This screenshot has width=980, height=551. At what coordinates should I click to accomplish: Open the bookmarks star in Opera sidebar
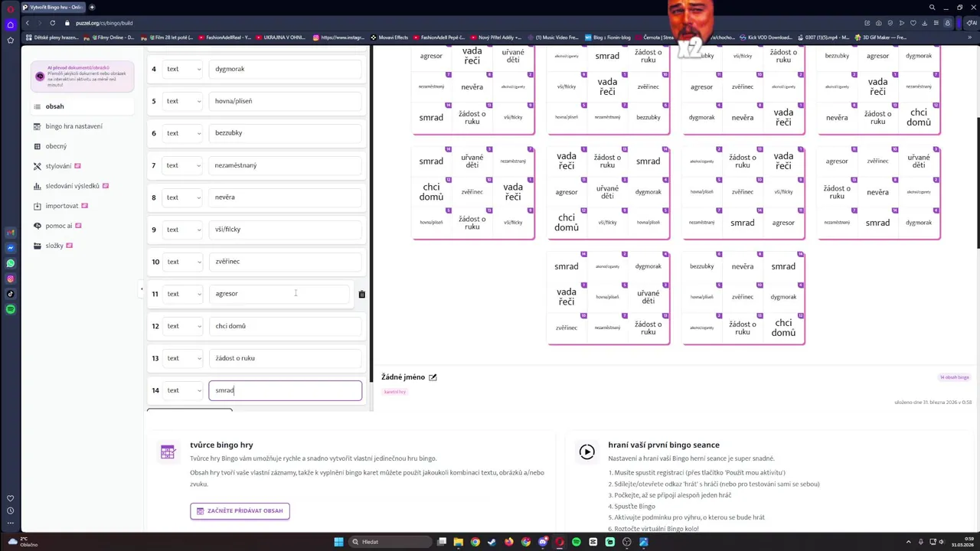click(x=10, y=40)
